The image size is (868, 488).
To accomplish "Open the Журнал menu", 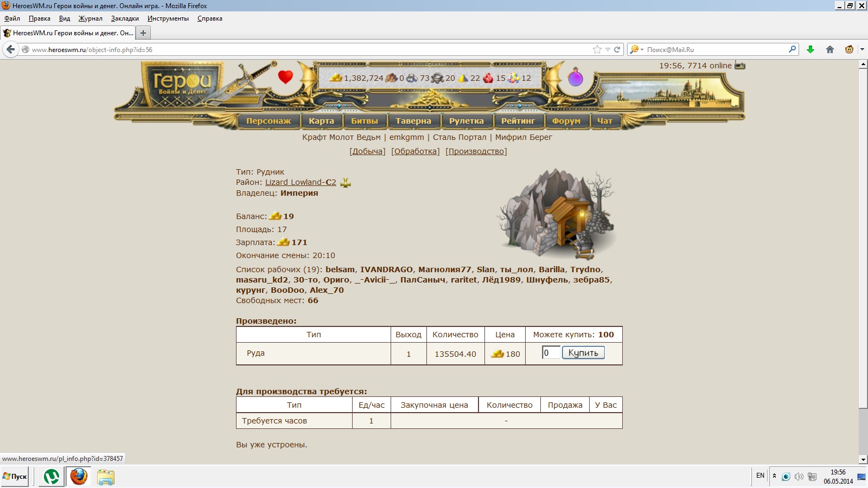I will (x=91, y=18).
